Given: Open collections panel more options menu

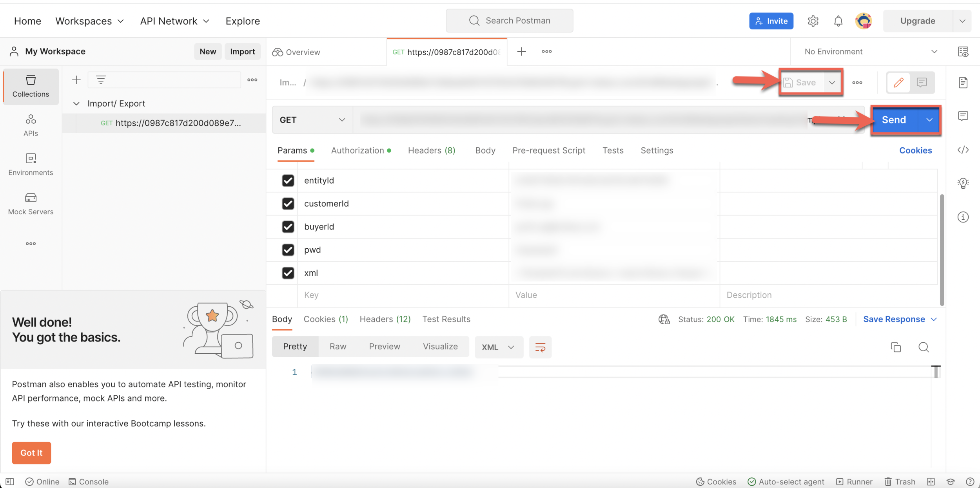Looking at the screenshot, I should [x=252, y=80].
